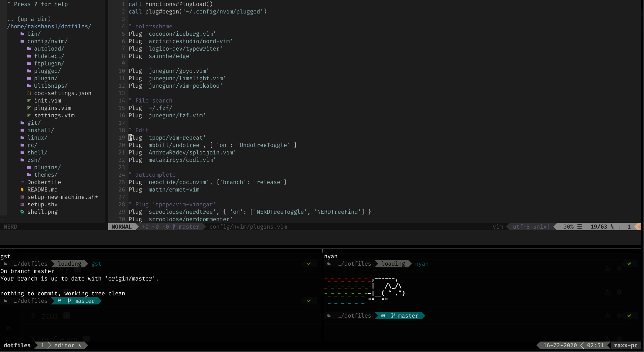The height and width of the screenshot is (352, 644).
Task: Toggle the green checkmark beside gst command
Action: [x=309, y=264]
